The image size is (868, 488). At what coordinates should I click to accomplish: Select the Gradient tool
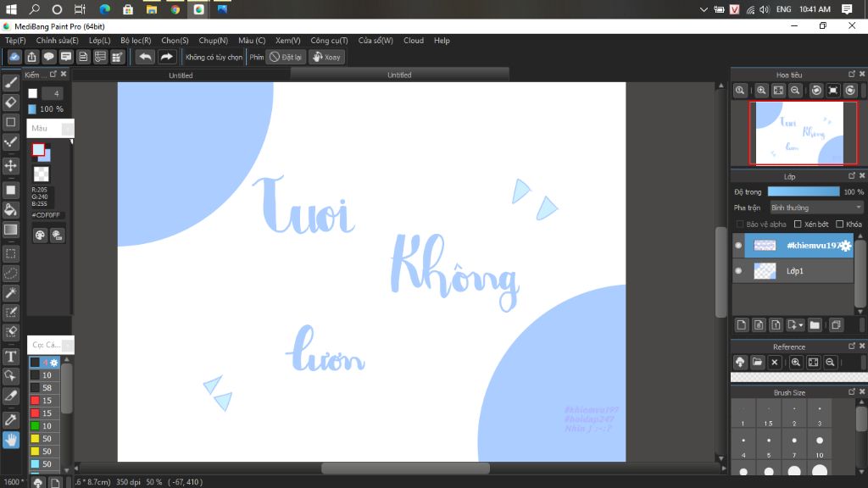pyautogui.click(x=10, y=230)
